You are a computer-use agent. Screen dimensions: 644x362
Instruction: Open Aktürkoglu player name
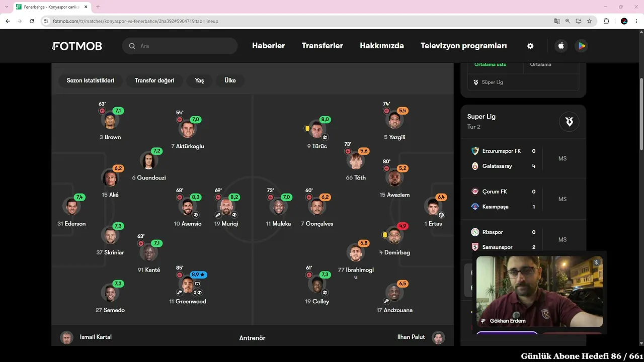[x=188, y=146]
